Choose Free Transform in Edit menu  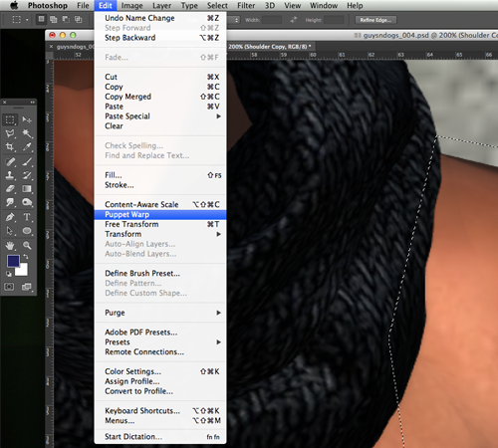[x=160, y=224]
